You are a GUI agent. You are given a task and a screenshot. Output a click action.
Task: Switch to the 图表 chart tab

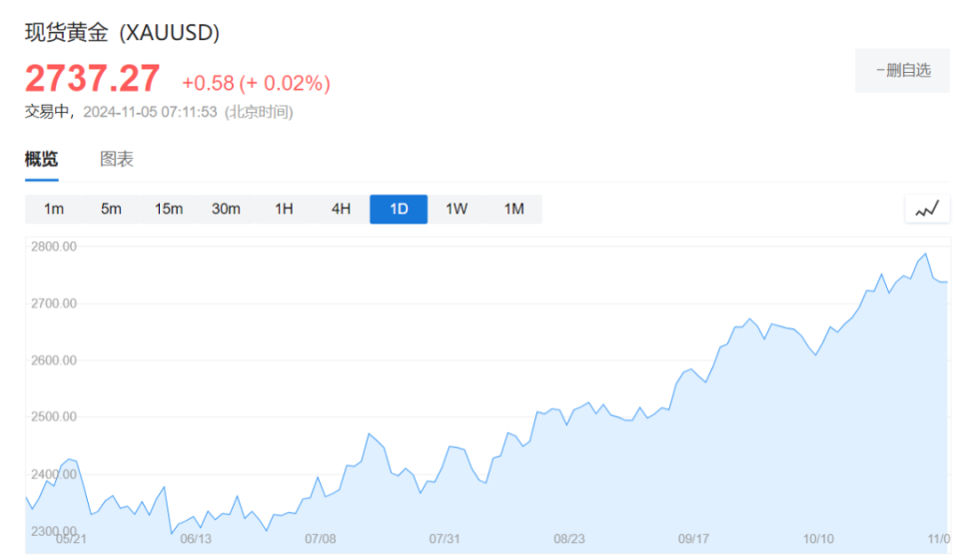[x=117, y=160]
